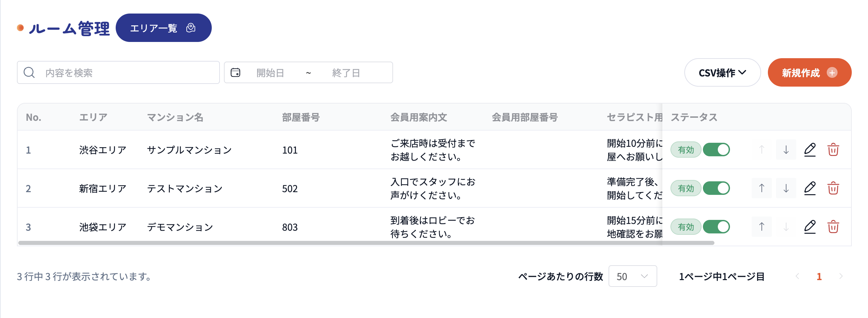Edit the デモマンション row with pencil icon
Viewport: 868px width, 318px height.
810,227
